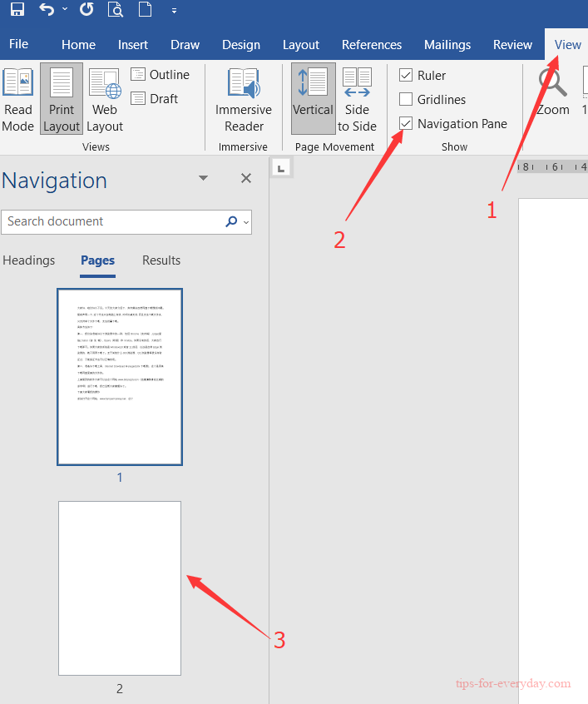Click the Undo arrow icon
The image size is (588, 704).
point(47,8)
